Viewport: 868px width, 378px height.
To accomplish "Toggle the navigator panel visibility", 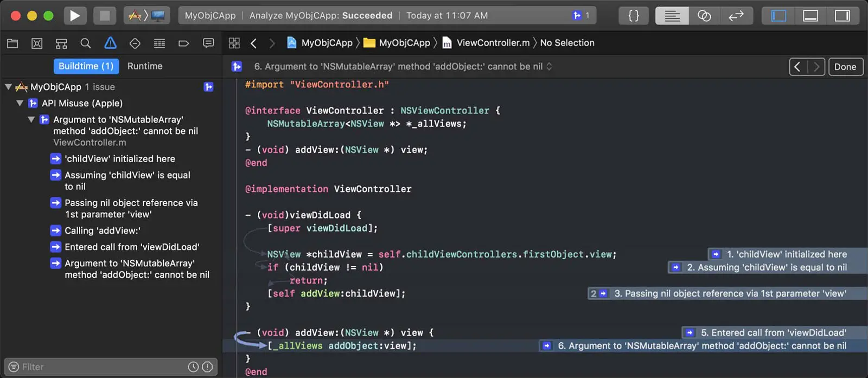I will click(778, 16).
